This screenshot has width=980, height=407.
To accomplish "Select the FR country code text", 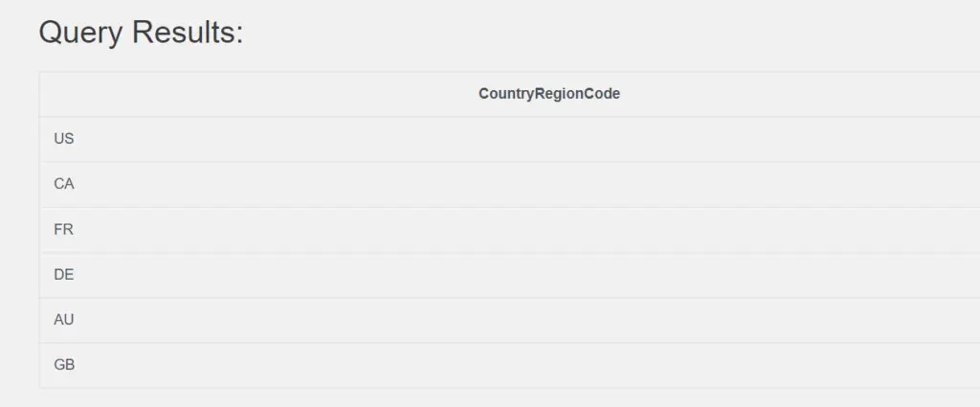I will 64,230.
